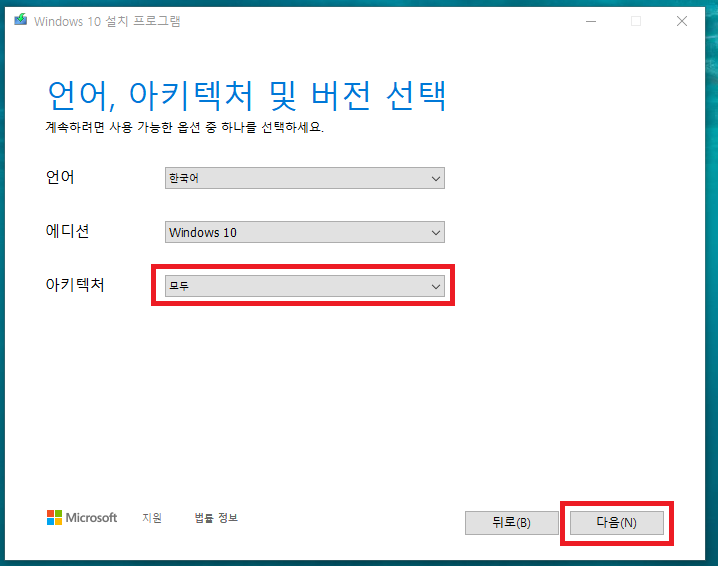Click the window title Windows 10 설치 프로그램

coord(107,21)
